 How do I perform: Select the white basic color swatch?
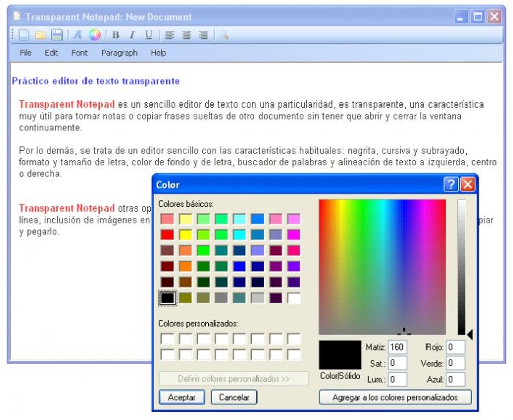point(294,298)
